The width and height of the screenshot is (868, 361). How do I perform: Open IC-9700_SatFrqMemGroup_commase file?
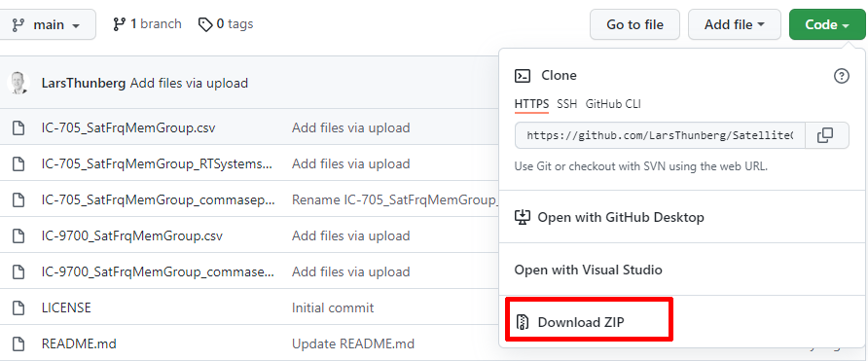tap(158, 272)
